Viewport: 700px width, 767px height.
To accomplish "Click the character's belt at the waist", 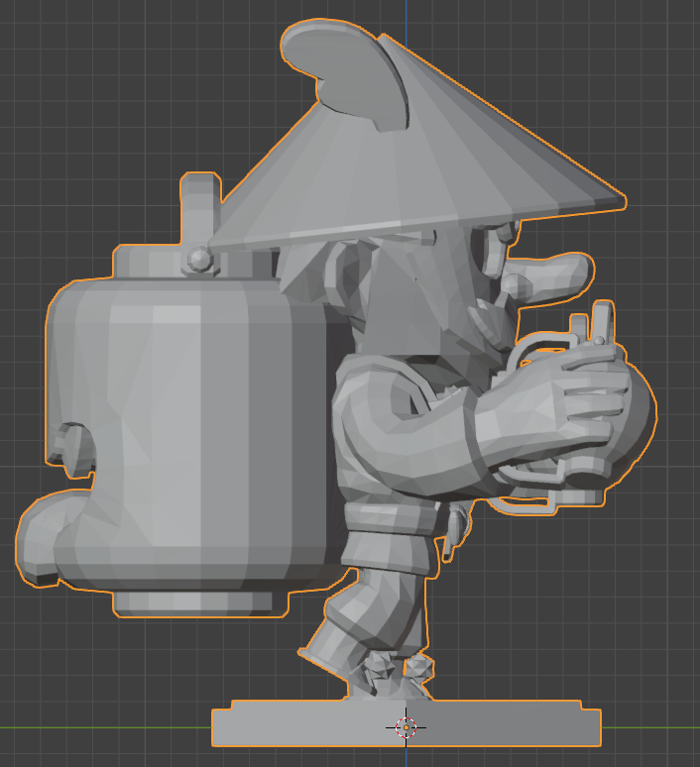I will (x=392, y=520).
